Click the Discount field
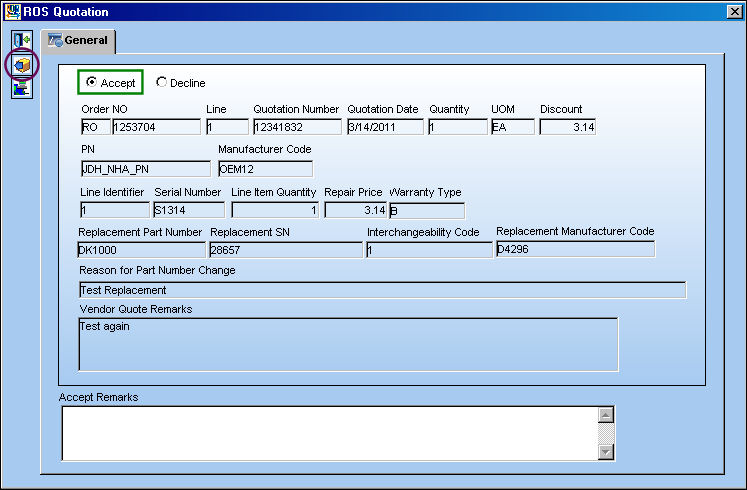Viewport: 747px width, 490px height. point(567,127)
